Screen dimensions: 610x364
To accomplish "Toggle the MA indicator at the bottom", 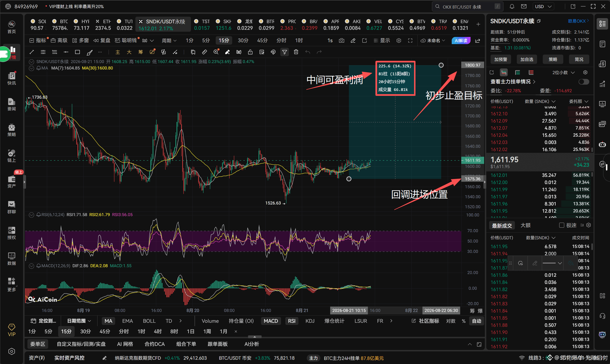I will pos(108,321).
